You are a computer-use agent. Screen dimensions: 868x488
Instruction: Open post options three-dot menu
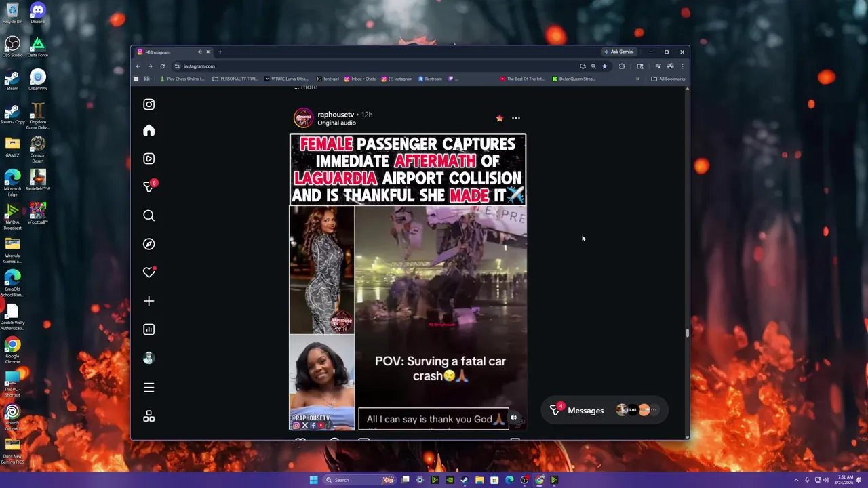pyautogui.click(x=516, y=118)
